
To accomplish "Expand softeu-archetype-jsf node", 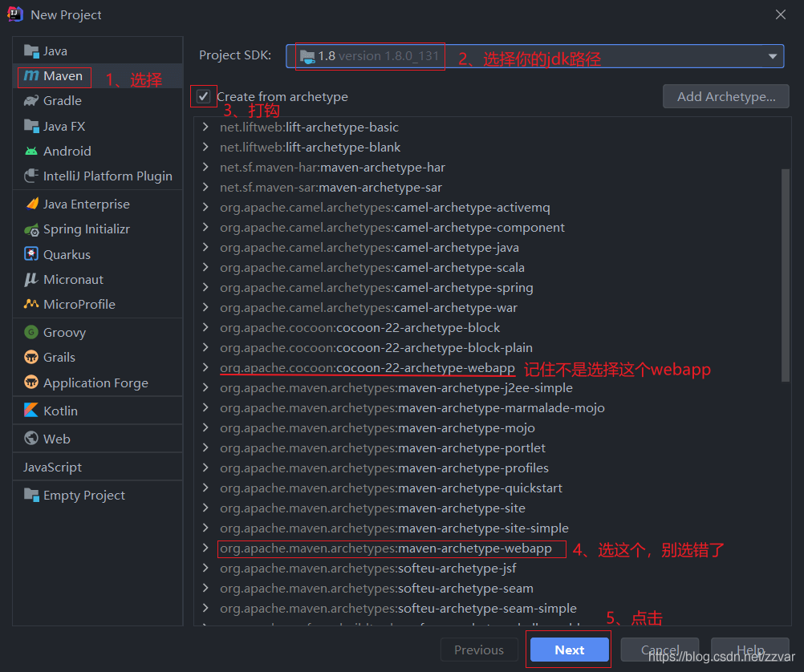I will point(205,568).
